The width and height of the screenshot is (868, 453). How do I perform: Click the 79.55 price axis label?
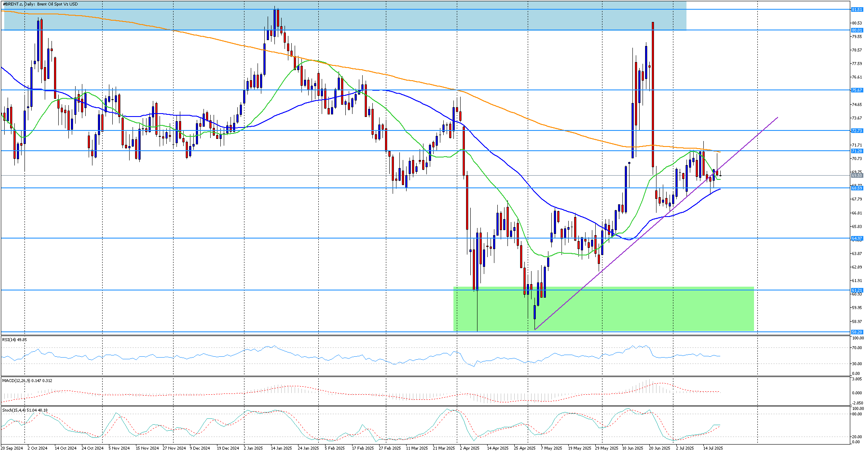coord(857,36)
